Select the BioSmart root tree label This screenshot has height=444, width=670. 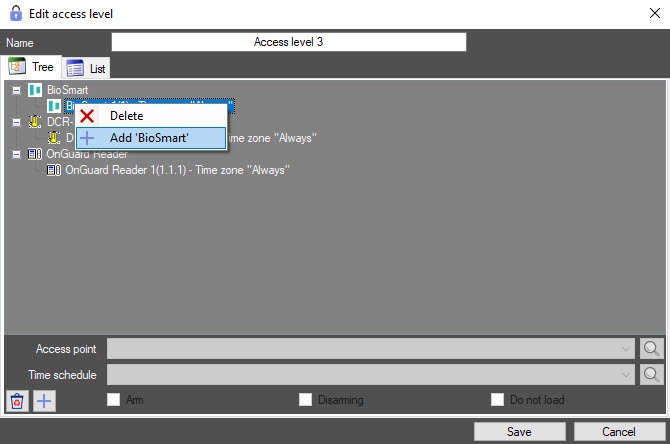68,90
